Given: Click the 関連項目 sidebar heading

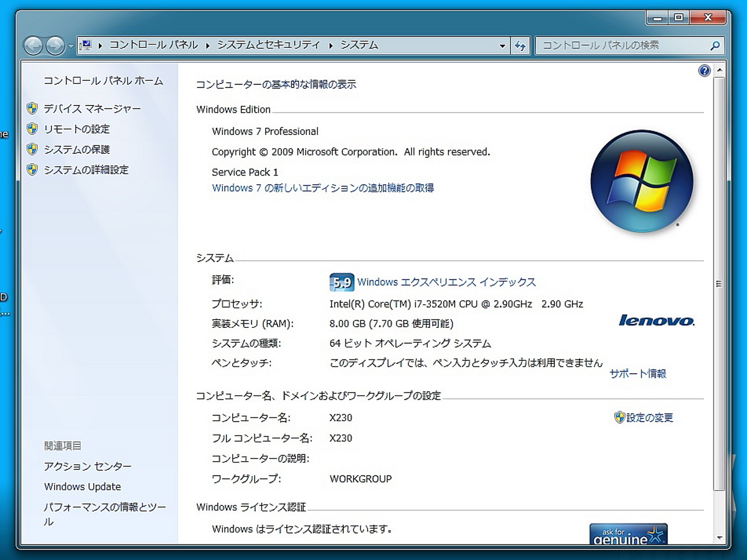Looking at the screenshot, I should pos(63,446).
